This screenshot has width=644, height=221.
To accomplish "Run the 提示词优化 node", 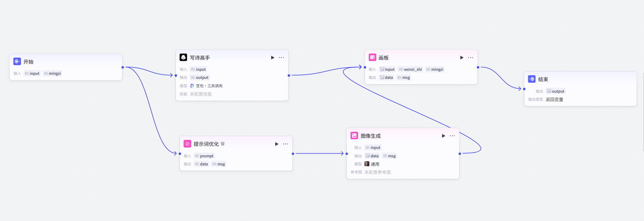I will (277, 144).
